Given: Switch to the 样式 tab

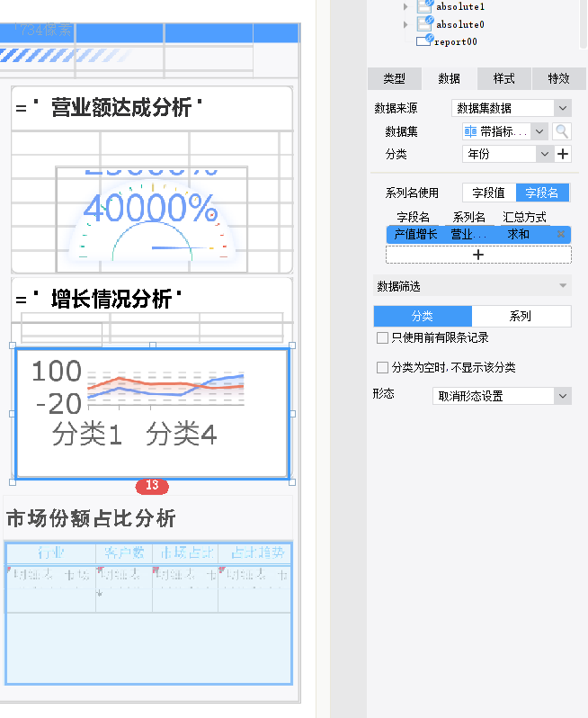Looking at the screenshot, I should (503, 79).
